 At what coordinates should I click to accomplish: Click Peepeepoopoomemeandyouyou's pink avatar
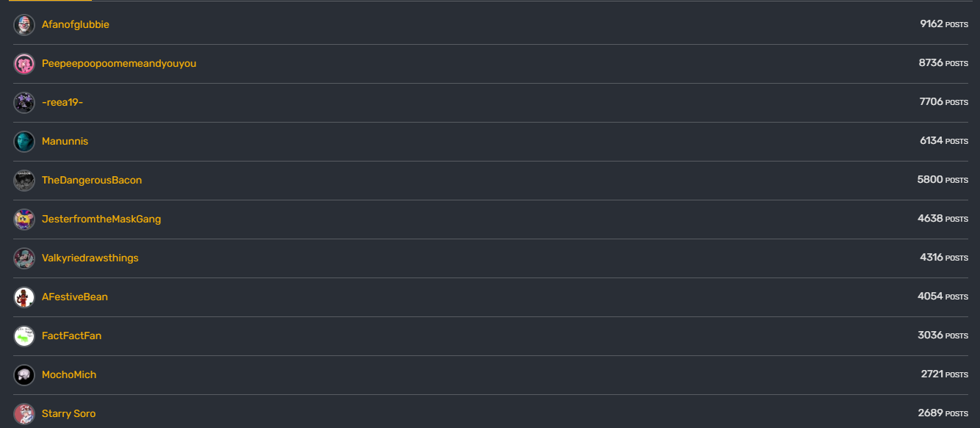24,64
